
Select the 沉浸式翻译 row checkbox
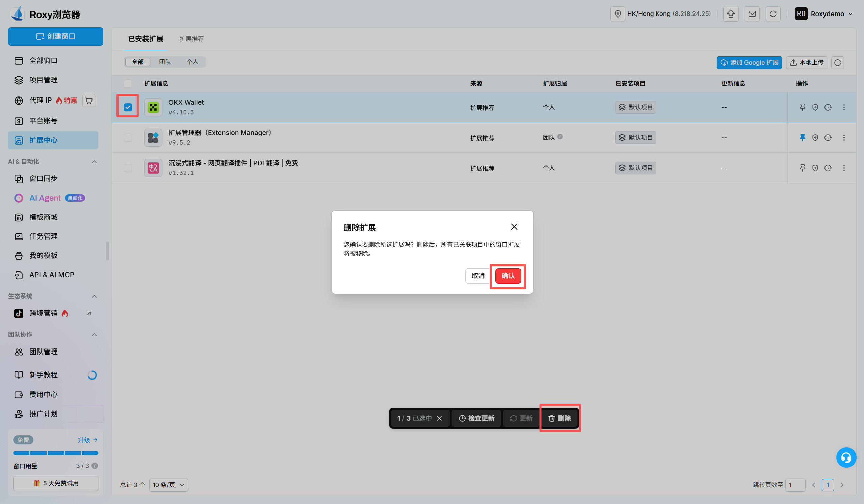coord(128,168)
